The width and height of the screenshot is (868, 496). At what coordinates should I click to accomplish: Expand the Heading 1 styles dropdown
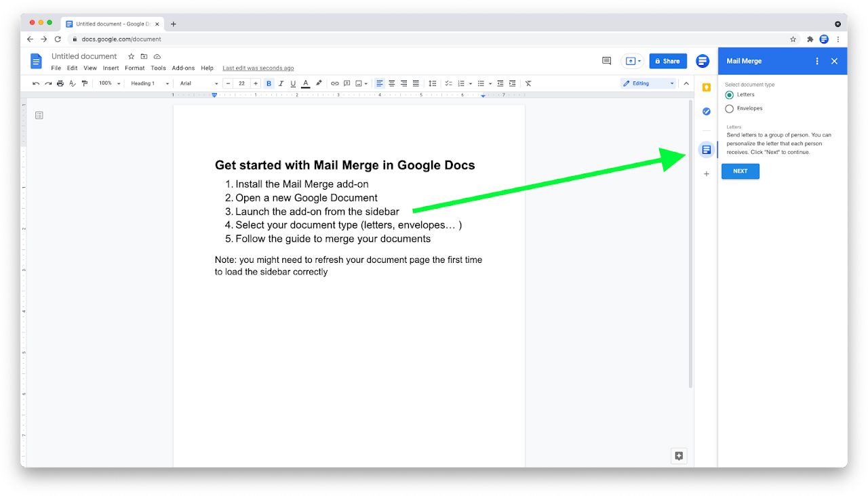click(148, 83)
